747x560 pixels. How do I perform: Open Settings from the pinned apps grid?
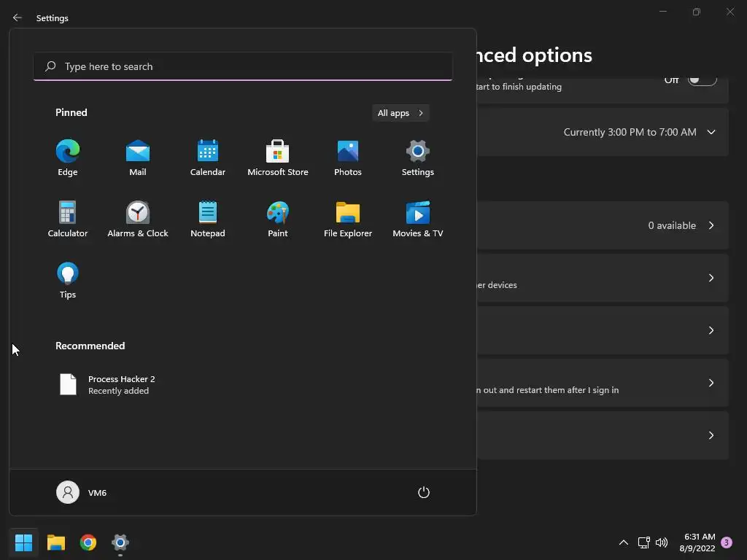418,158
